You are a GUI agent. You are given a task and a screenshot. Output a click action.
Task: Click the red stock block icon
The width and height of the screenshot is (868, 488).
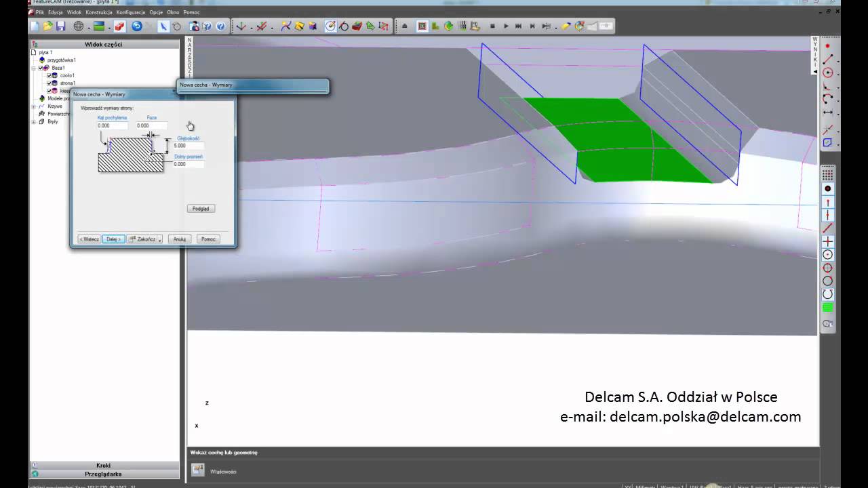click(x=119, y=26)
